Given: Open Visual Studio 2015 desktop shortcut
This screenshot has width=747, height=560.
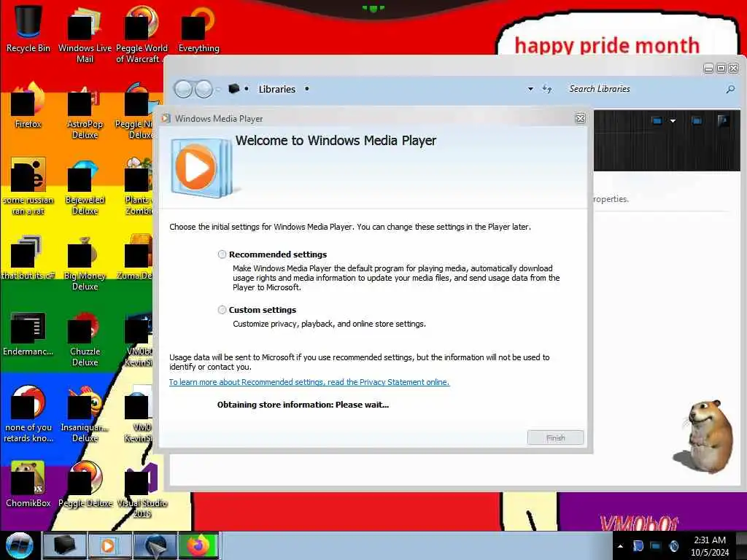Looking at the screenshot, I should tap(142, 491).
